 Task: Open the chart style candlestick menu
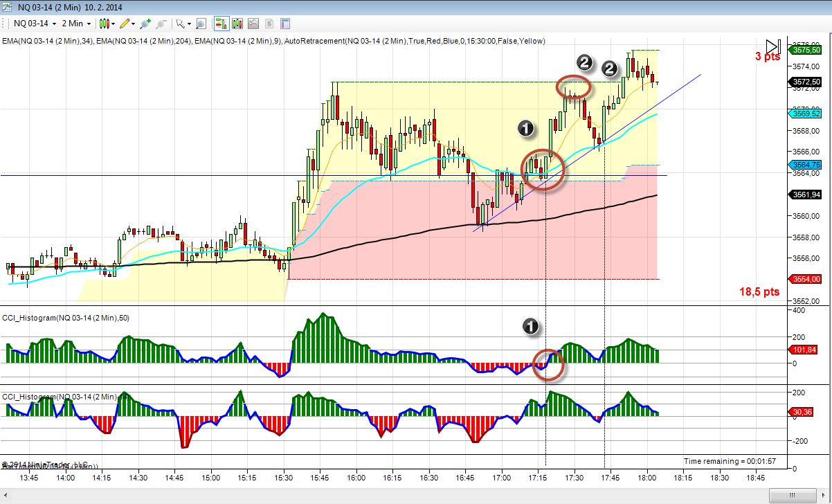point(107,24)
